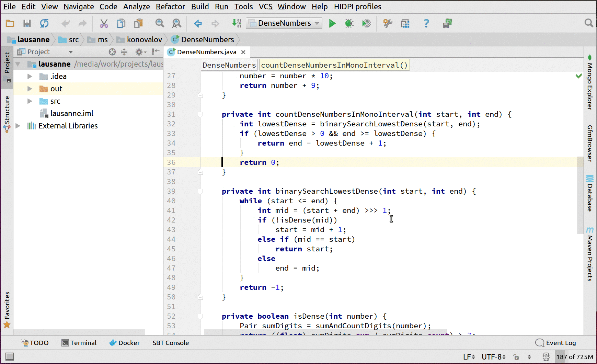Open the Terminal tool window
The image size is (597, 364).
tap(79, 343)
